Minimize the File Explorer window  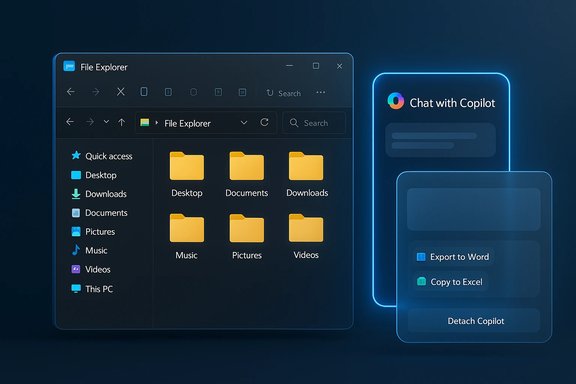(289, 66)
